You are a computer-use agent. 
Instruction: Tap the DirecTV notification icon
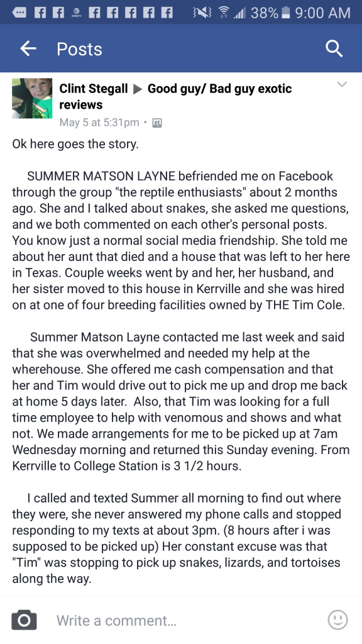click(x=76, y=13)
